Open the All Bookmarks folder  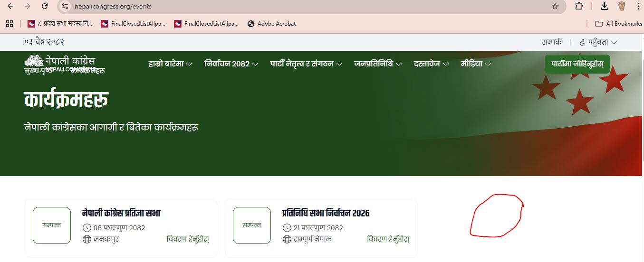click(618, 23)
